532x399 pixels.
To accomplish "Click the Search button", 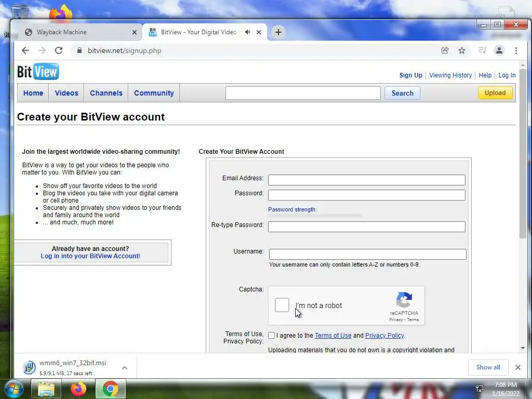I will (x=403, y=93).
